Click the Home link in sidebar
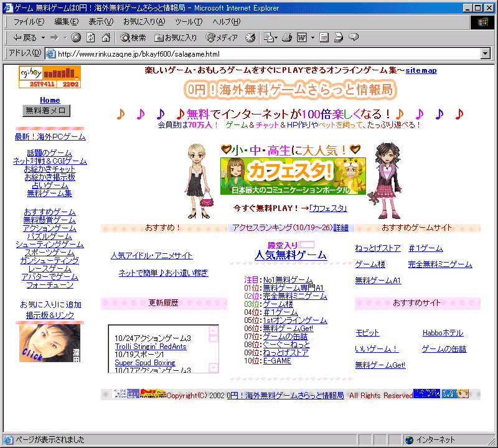 point(50,100)
